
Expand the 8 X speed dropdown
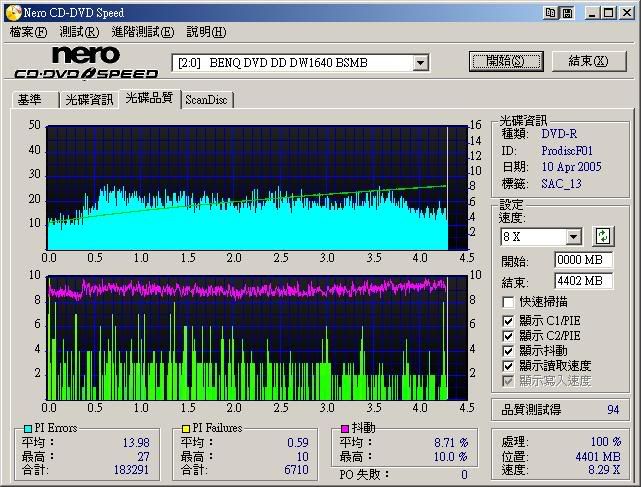[573, 237]
